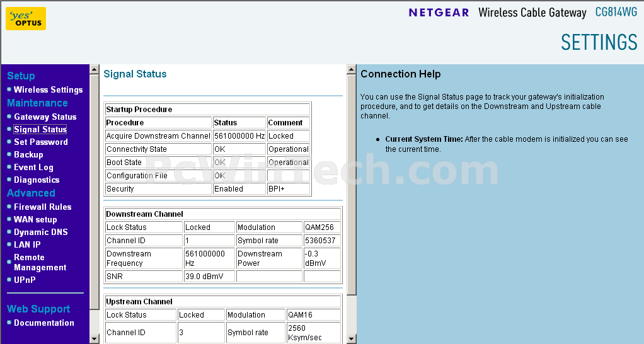
Task: Click the Enabled status cell
Action: coord(239,189)
